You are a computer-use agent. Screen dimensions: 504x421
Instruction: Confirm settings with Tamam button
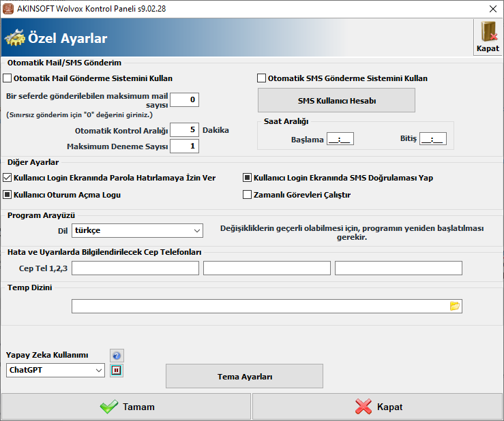point(126,407)
